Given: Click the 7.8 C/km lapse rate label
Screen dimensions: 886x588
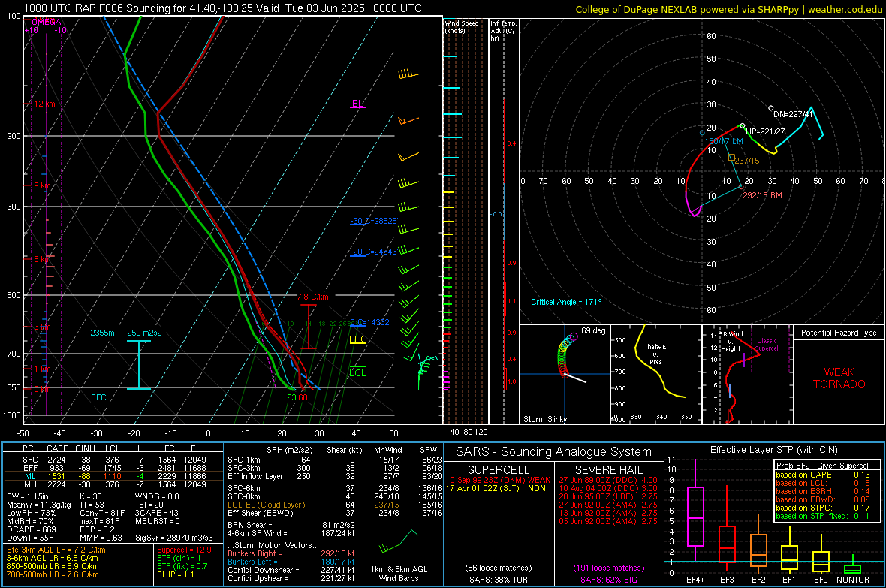Looking at the screenshot, I should (x=312, y=297).
